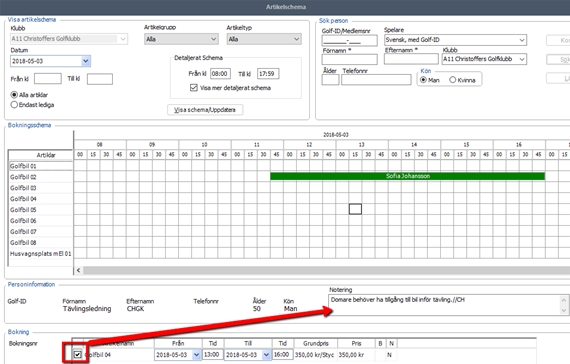Click the booking end time 16:00 field
This screenshot has height=364, width=570.
point(282,355)
